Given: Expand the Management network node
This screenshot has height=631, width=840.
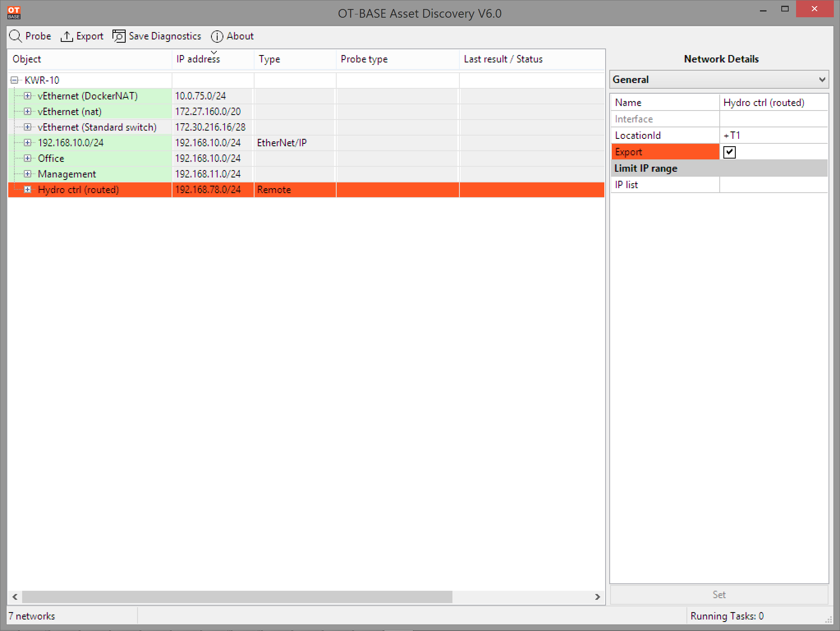Looking at the screenshot, I should 28,174.
